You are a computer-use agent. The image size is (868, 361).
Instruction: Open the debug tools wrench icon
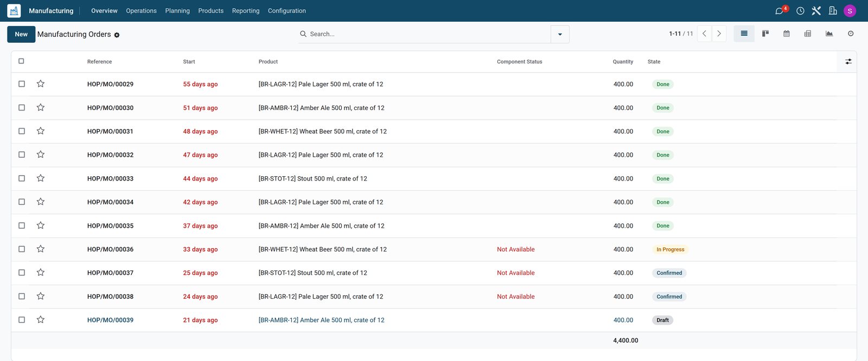tap(816, 11)
